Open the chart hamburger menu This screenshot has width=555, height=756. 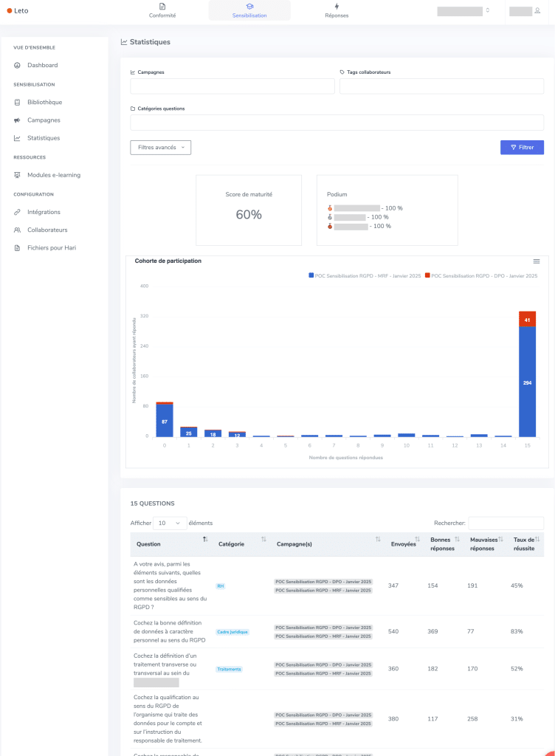coord(537,261)
